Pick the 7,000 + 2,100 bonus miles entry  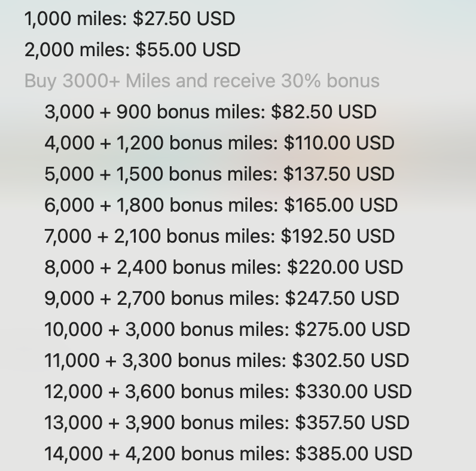(x=219, y=236)
